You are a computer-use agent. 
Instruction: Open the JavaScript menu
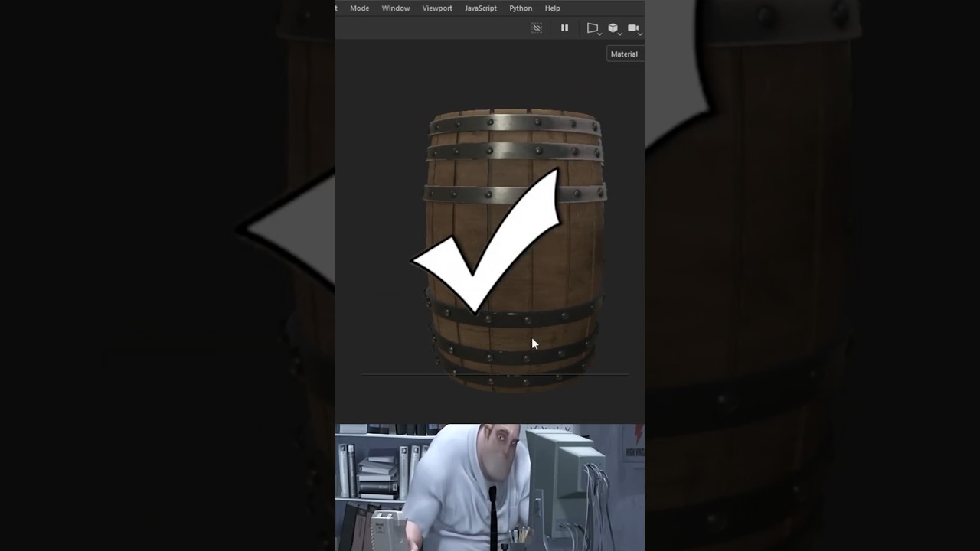coord(481,8)
